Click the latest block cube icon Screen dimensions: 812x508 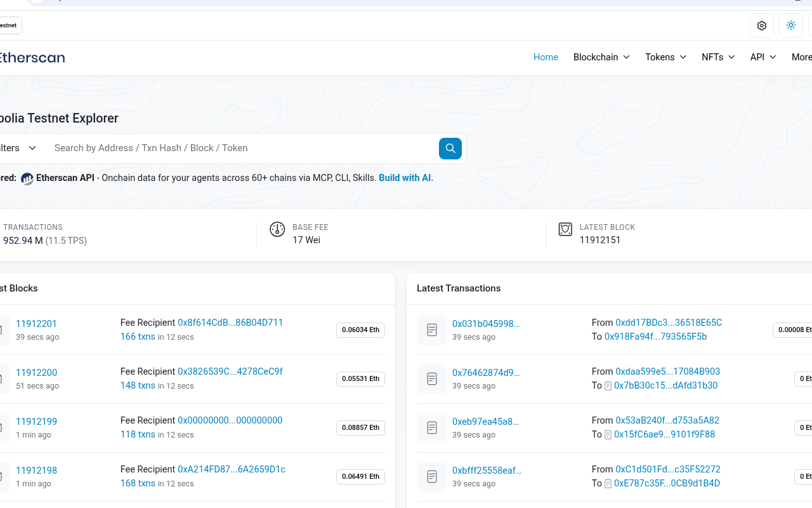tap(565, 229)
